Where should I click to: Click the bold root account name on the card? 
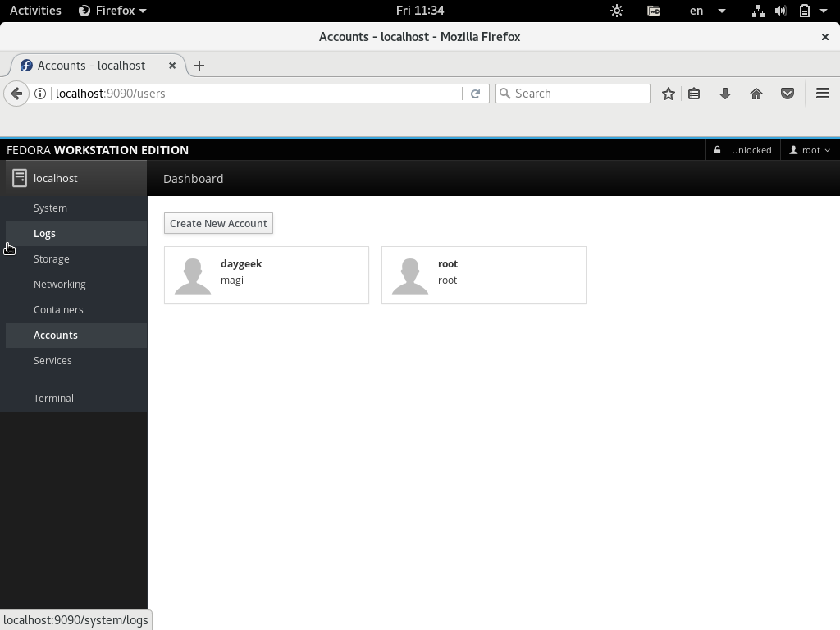(448, 264)
